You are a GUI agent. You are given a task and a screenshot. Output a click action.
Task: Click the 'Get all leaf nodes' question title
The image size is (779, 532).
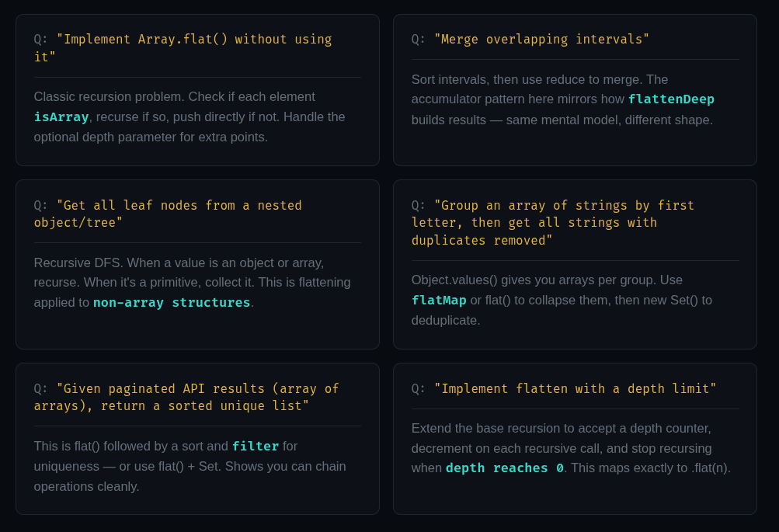(x=168, y=214)
